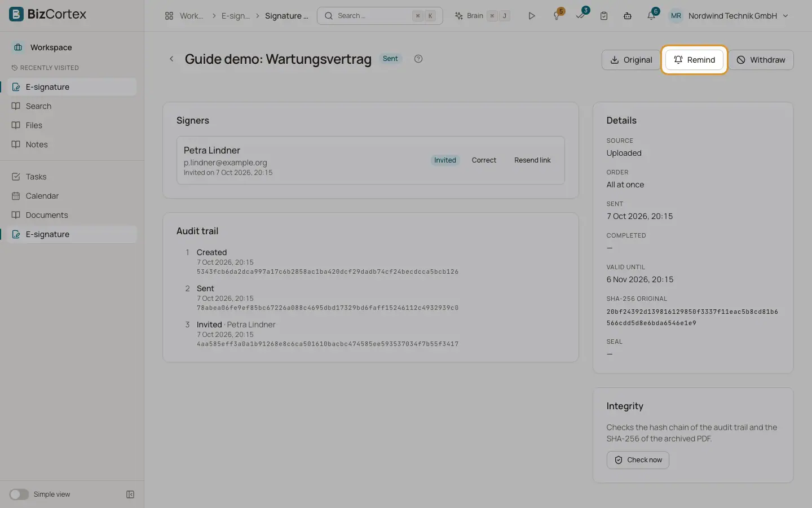Viewport: 812px width, 508px height.
Task: Open the robot assistant icon
Action: point(628,16)
